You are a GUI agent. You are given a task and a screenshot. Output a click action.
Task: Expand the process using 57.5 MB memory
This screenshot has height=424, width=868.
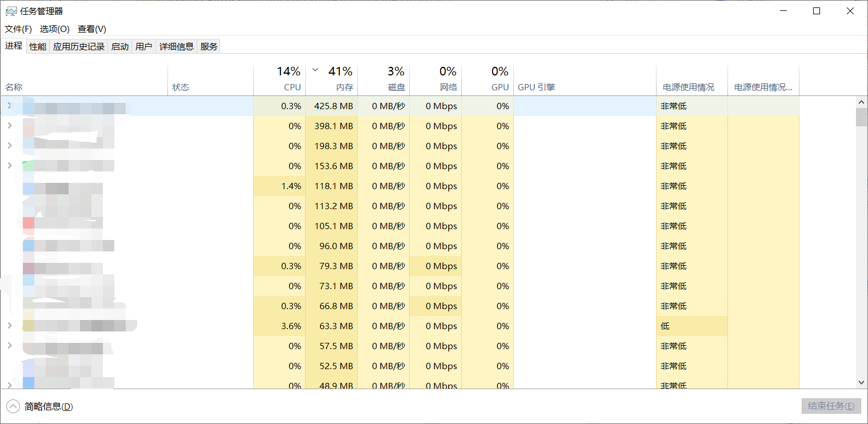click(9, 346)
